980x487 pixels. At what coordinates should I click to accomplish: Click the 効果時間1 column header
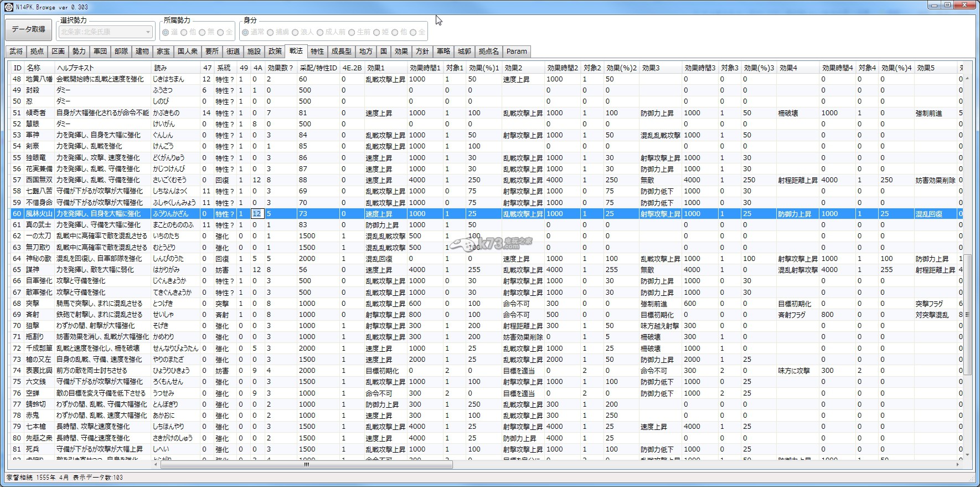pos(425,68)
